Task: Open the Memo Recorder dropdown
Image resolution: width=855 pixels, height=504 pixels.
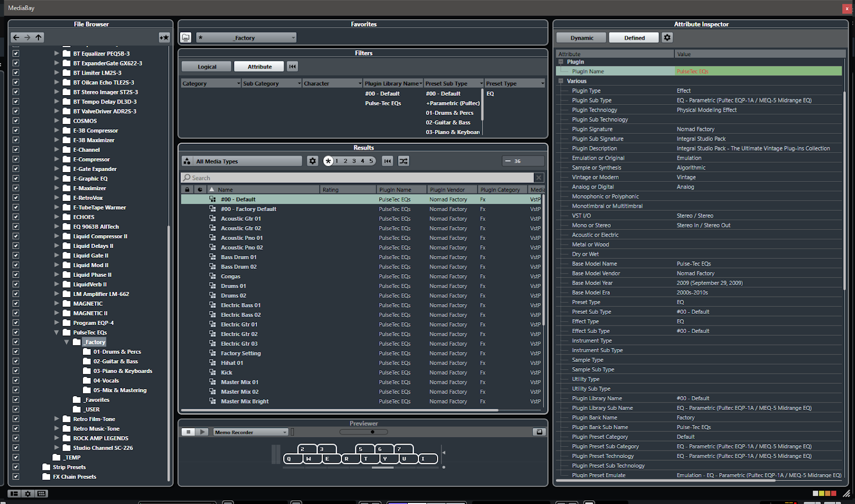Action: [251, 432]
